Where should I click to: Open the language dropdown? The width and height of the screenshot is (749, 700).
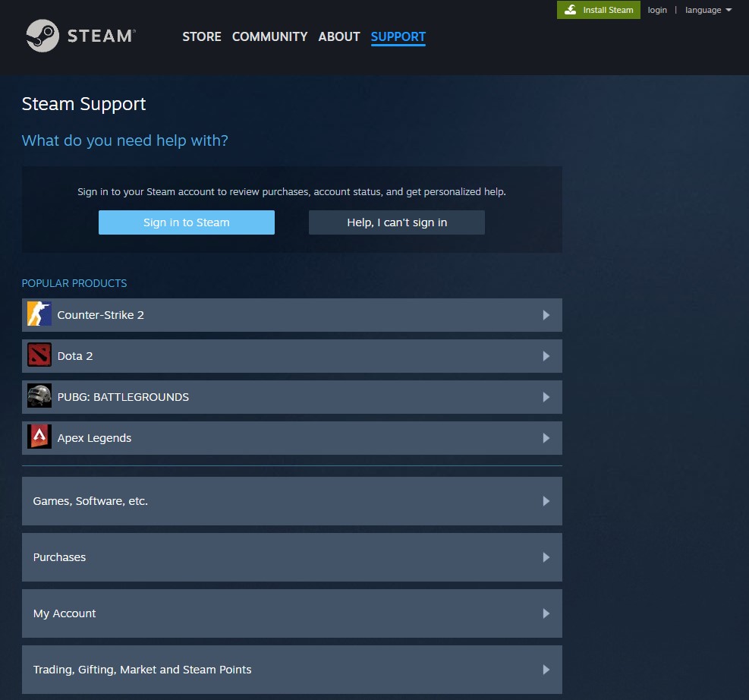click(x=708, y=10)
